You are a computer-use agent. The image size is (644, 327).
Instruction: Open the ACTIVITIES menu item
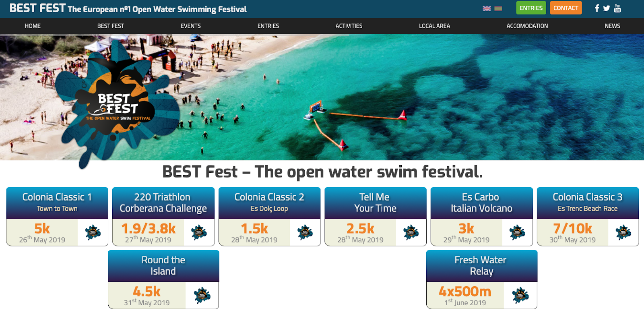349,26
